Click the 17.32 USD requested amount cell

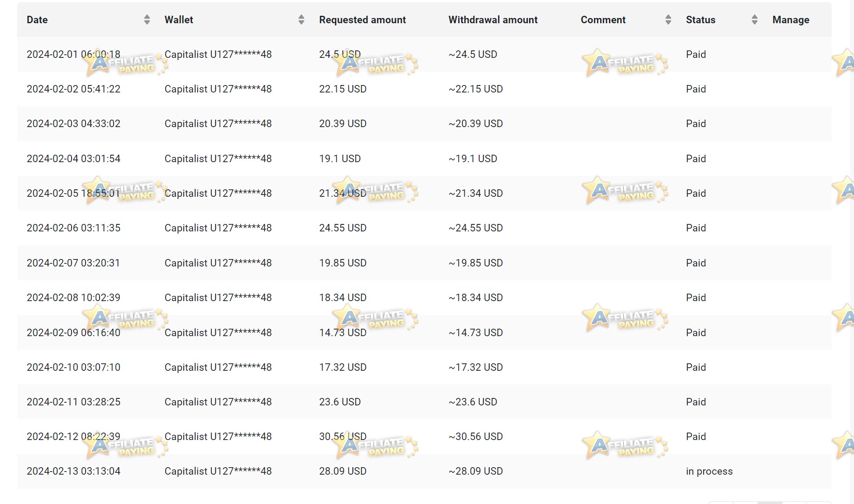(x=342, y=367)
